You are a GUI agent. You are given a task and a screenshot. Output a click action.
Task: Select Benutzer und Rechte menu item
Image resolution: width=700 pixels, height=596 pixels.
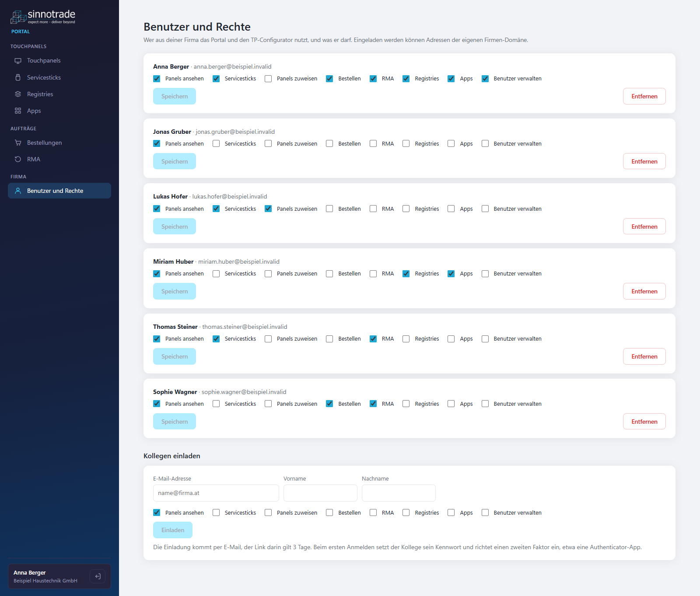[x=59, y=191]
